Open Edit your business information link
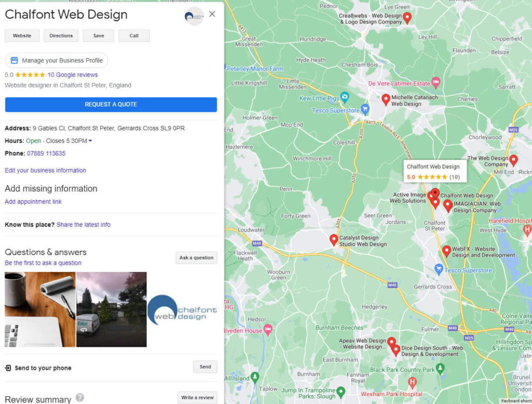The width and height of the screenshot is (532, 404). [x=46, y=171]
